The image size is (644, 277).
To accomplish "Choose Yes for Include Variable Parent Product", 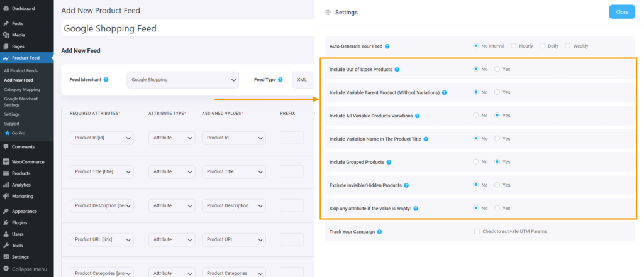I will click(x=497, y=92).
